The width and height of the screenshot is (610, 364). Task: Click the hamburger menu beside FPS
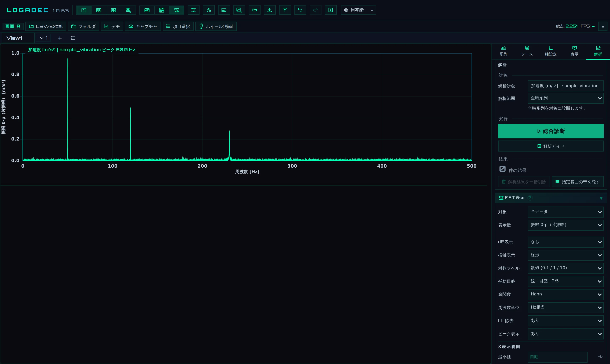(603, 26)
